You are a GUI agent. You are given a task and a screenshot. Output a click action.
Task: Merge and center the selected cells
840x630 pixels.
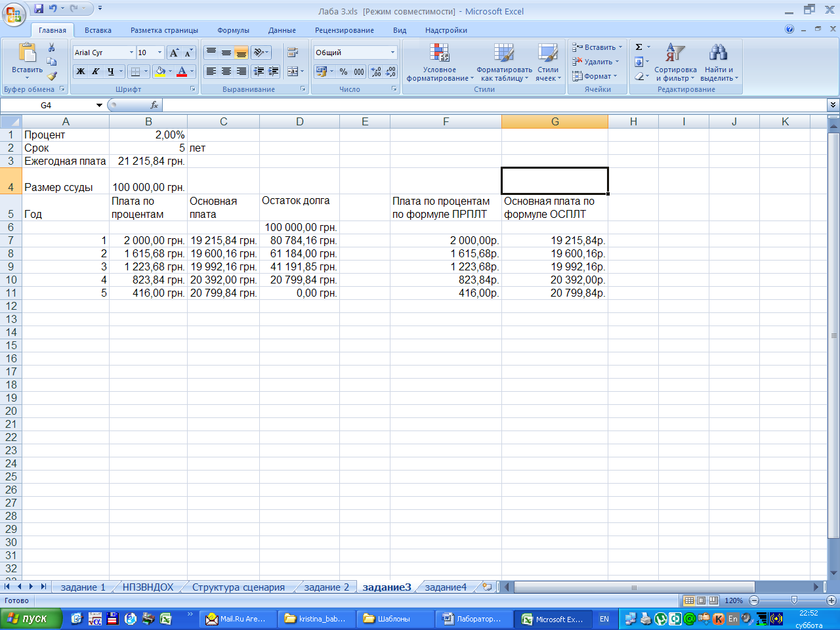pyautogui.click(x=293, y=71)
